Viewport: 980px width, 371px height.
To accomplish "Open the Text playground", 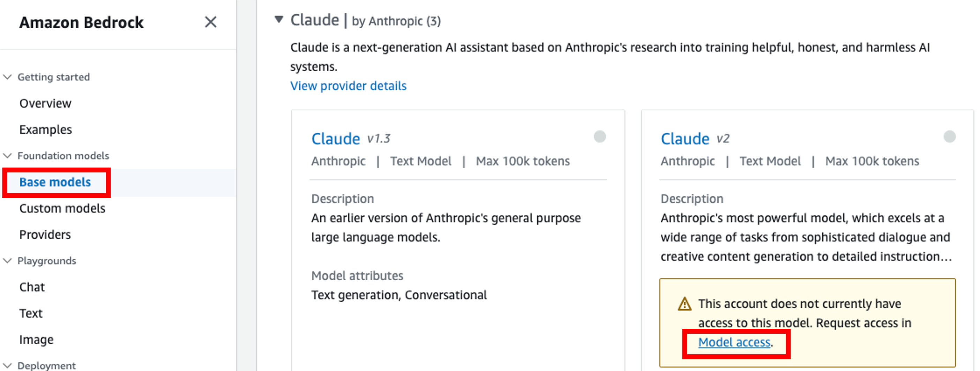I will pos(31,313).
